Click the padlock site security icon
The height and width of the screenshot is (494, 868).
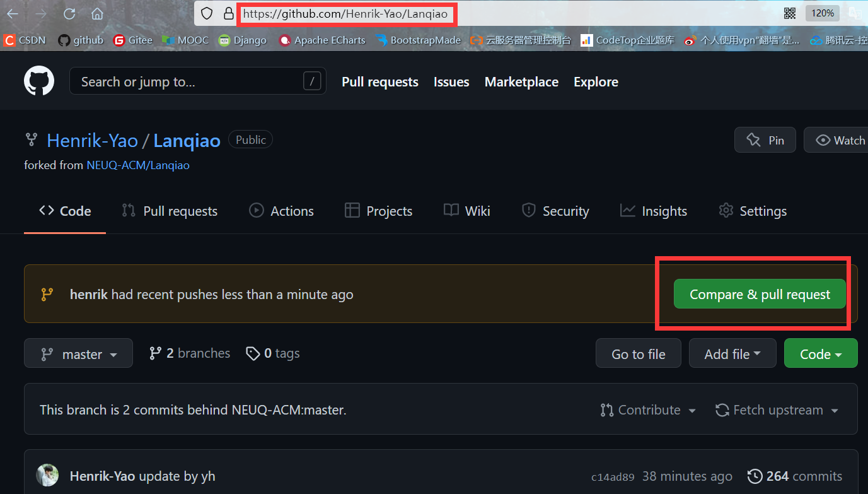(x=228, y=13)
